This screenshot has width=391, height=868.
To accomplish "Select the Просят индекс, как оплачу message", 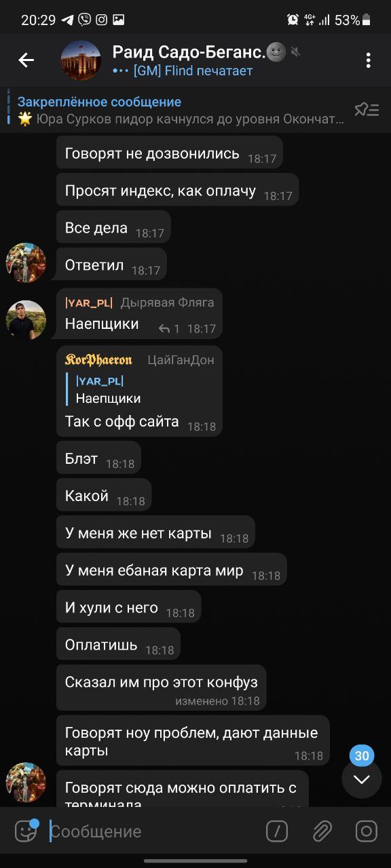I will click(178, 190).
